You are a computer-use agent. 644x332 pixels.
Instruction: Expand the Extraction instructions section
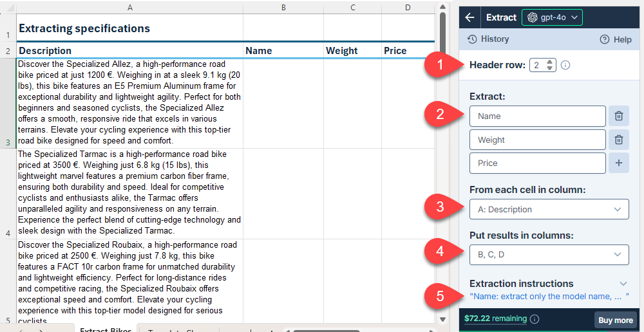(623, 284)
